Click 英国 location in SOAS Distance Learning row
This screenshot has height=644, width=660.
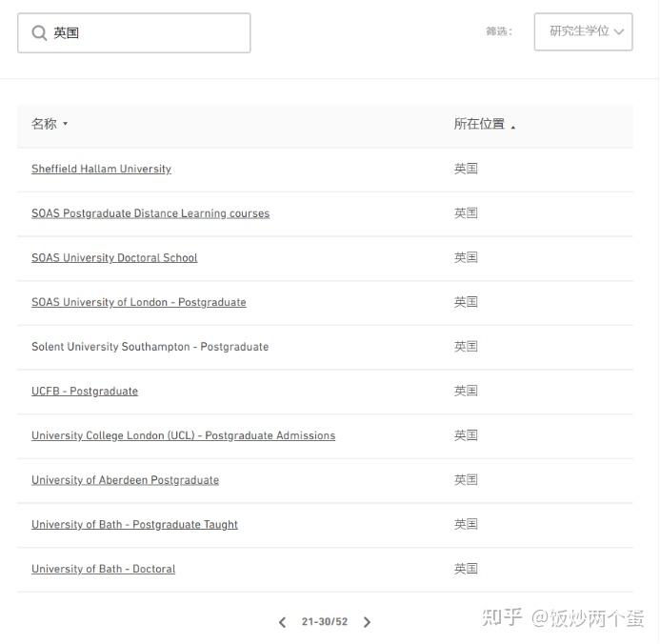click(466, 213)
